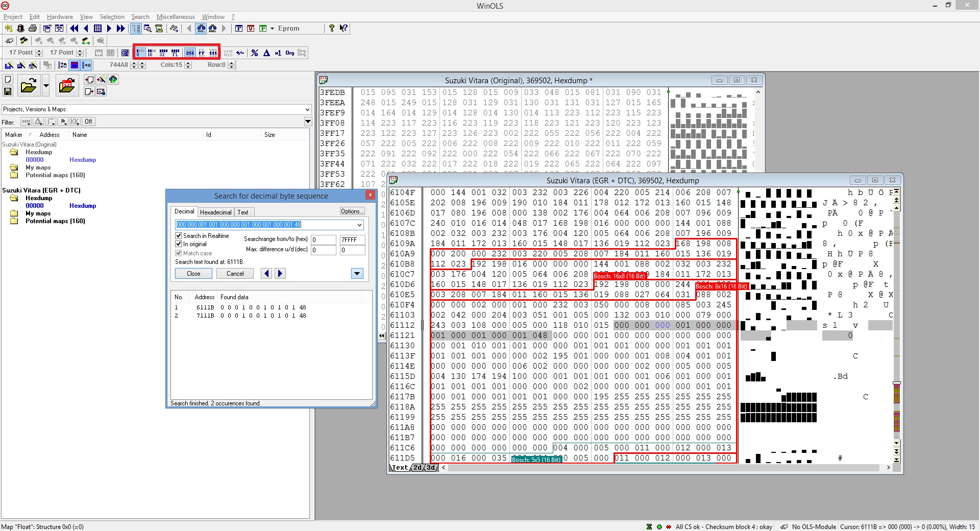Toggle the 255 decimal number format
The height and width of the screenshot is (531, 980).
coord(190,53)
